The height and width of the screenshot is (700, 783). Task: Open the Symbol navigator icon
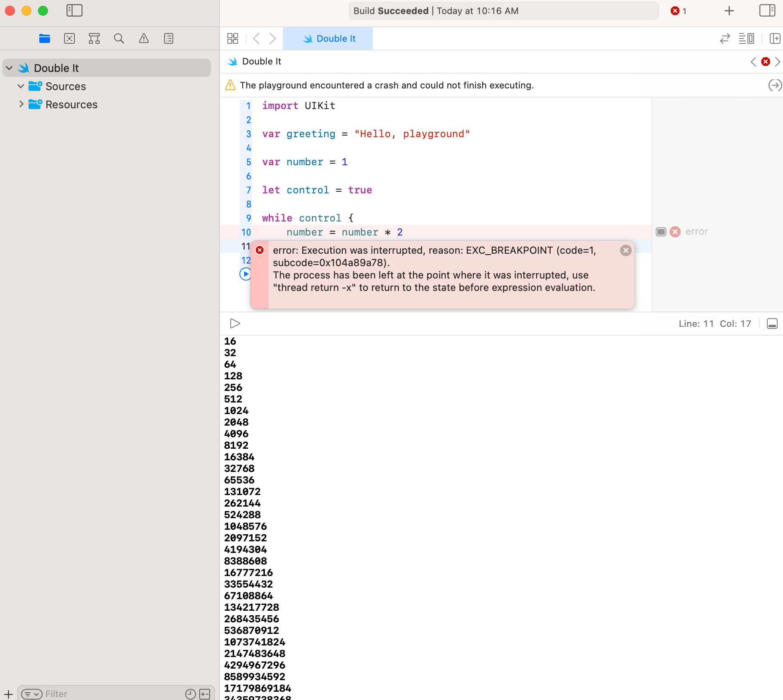(x=94, y=38)
